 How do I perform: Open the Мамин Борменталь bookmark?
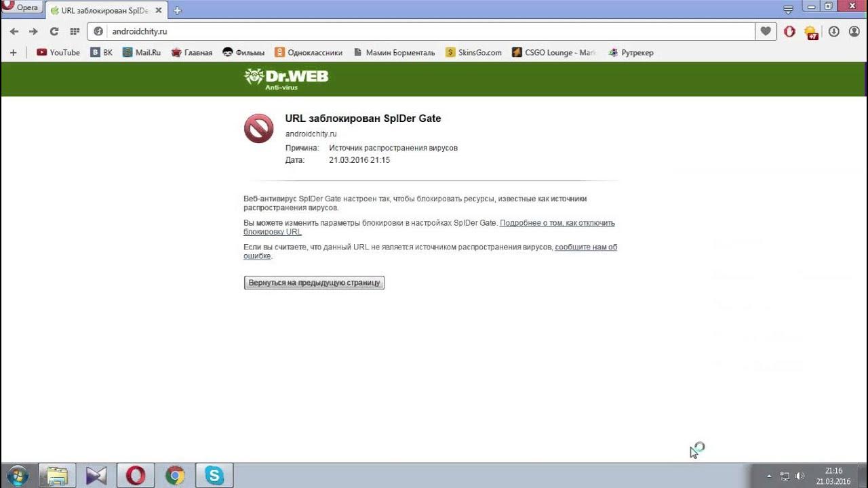pos(394,52)
